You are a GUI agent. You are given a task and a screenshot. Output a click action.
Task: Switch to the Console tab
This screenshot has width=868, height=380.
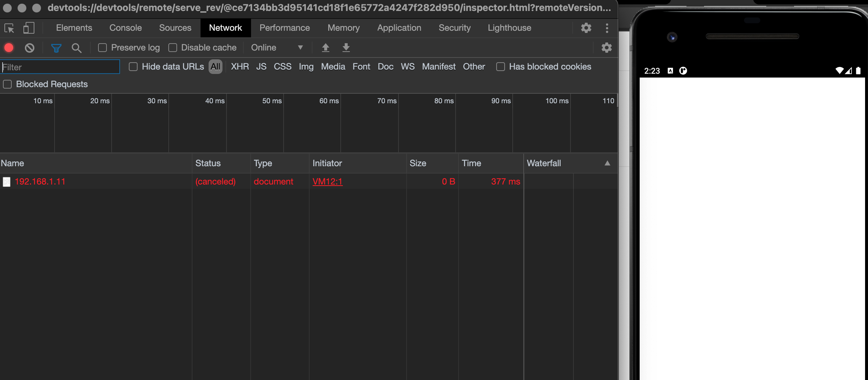[125, 28]
